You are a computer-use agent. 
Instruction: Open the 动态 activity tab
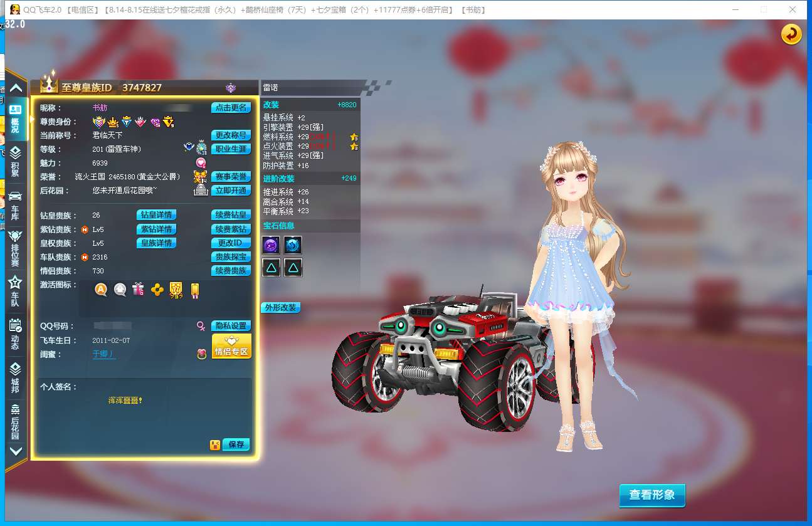[16, 335]
